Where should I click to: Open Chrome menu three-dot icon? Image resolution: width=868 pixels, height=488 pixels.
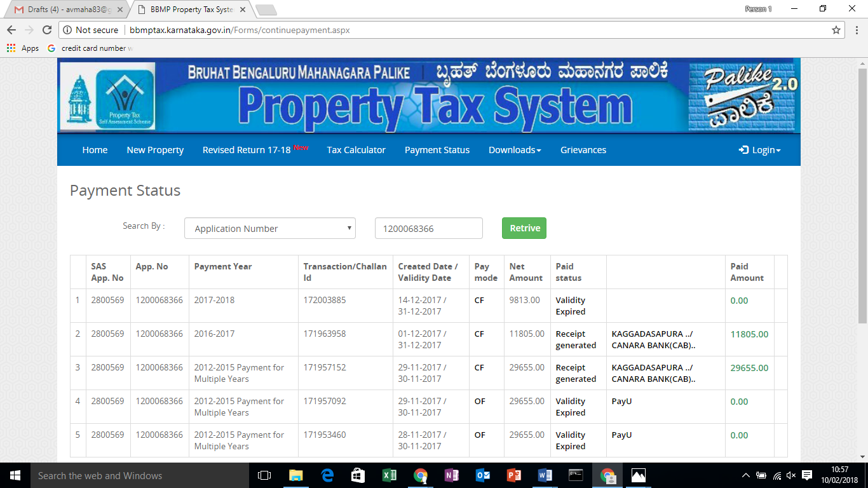pyautogui.click(x=856, y=30)
